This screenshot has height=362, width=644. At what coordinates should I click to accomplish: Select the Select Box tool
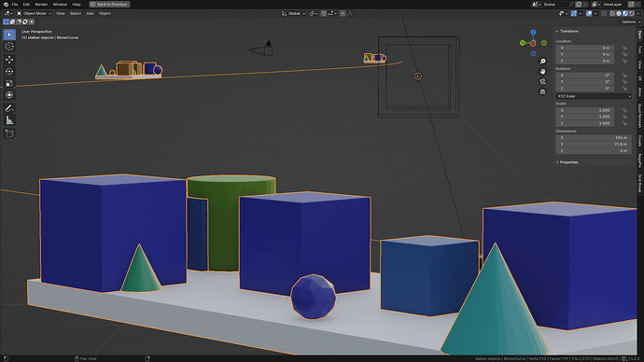coord(9,35)
